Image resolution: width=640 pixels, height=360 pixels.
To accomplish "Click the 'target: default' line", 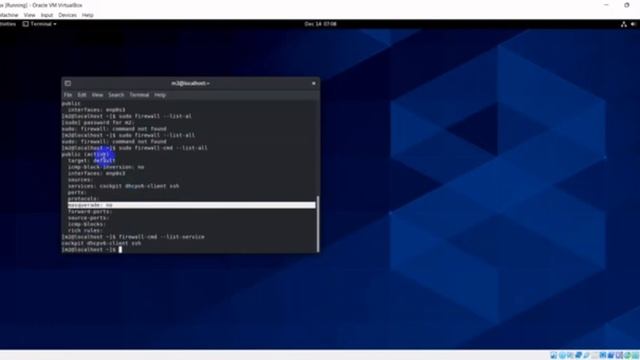I will (91, 160).
